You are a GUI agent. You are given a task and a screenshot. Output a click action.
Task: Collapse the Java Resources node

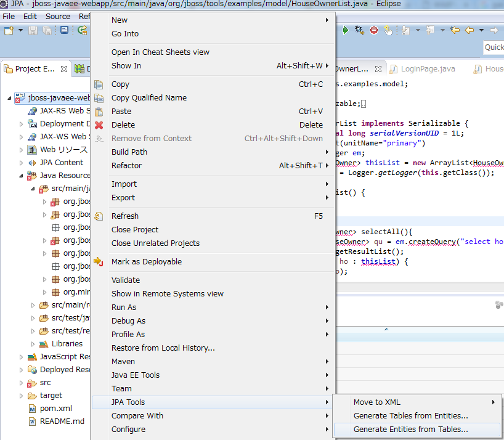pos(21,176)
